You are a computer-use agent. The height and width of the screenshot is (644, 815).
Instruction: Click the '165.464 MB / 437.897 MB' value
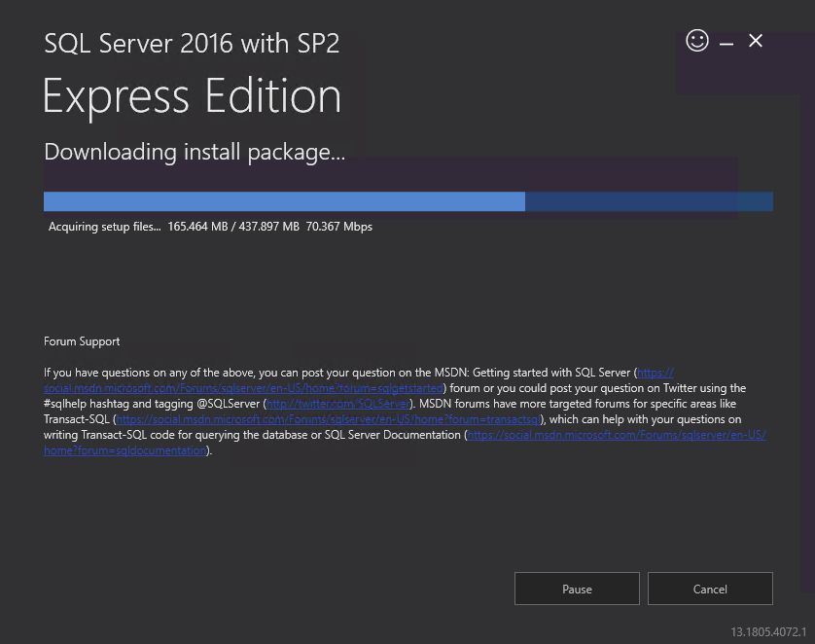coord(233,227)
